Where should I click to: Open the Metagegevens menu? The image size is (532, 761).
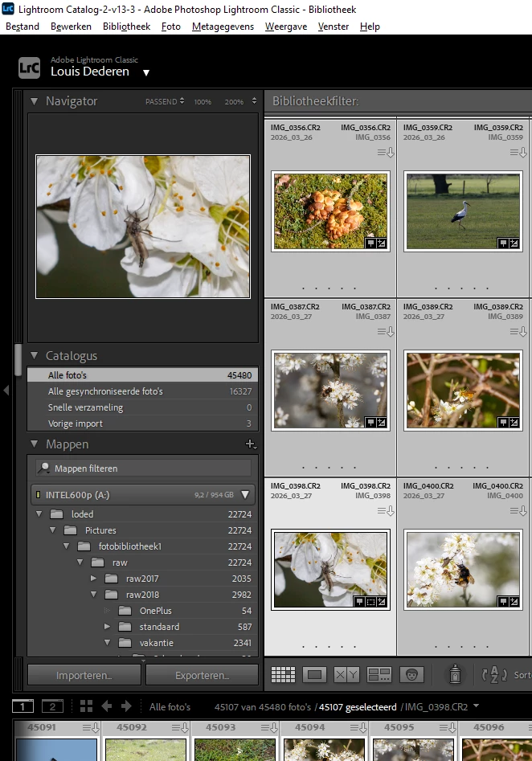(223, 27)
